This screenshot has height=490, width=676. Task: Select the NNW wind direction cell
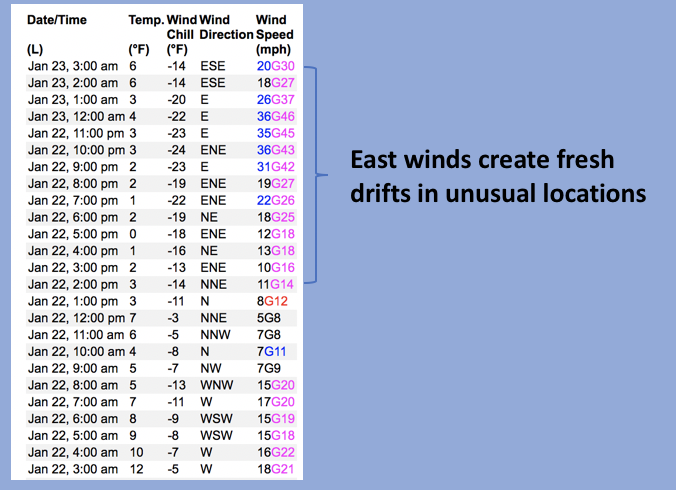coord(215,335)
